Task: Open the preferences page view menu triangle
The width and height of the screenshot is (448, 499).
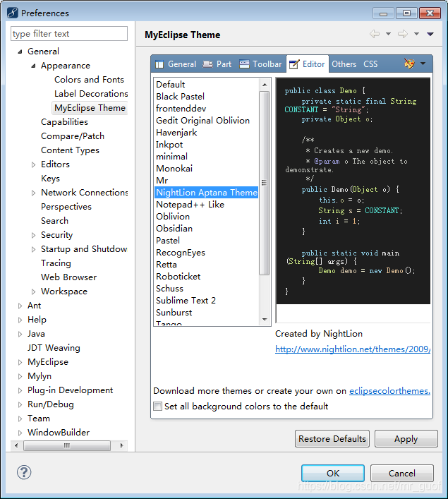Action: click(x=430, y=34)
